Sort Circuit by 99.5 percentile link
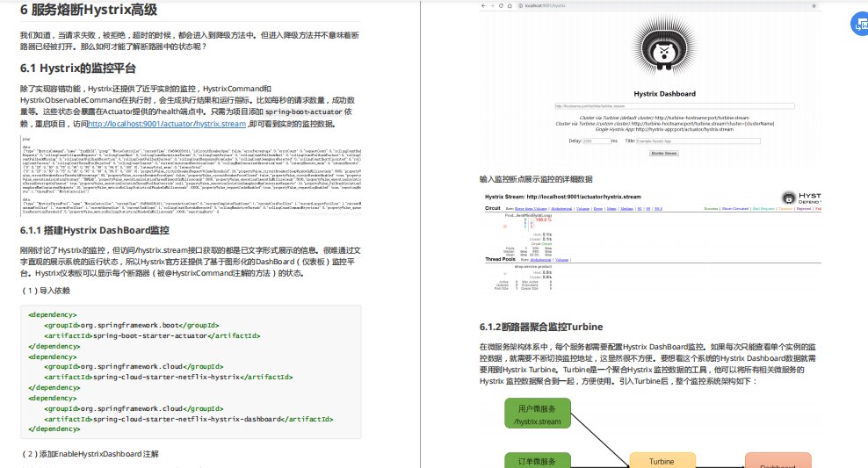 658,209
